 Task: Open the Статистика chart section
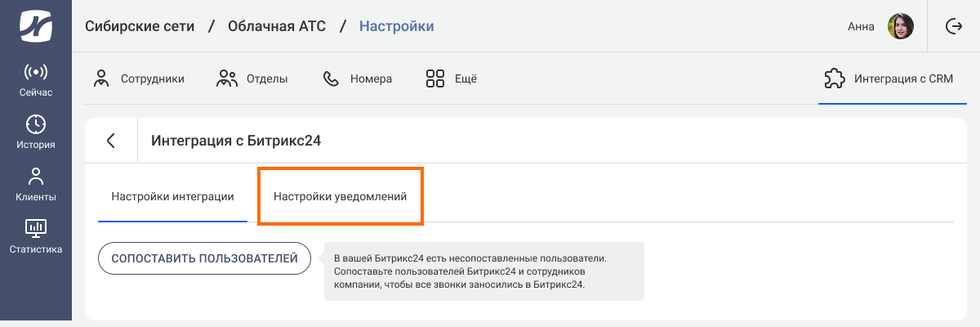tap(36, 237)
